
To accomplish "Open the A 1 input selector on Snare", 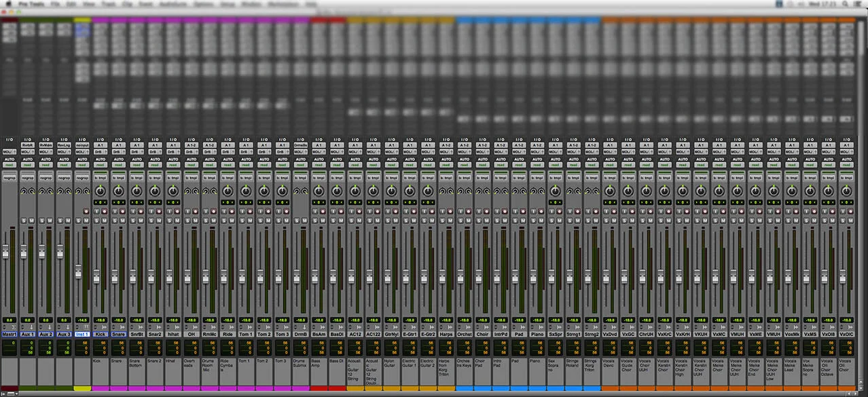I will 119,145.
